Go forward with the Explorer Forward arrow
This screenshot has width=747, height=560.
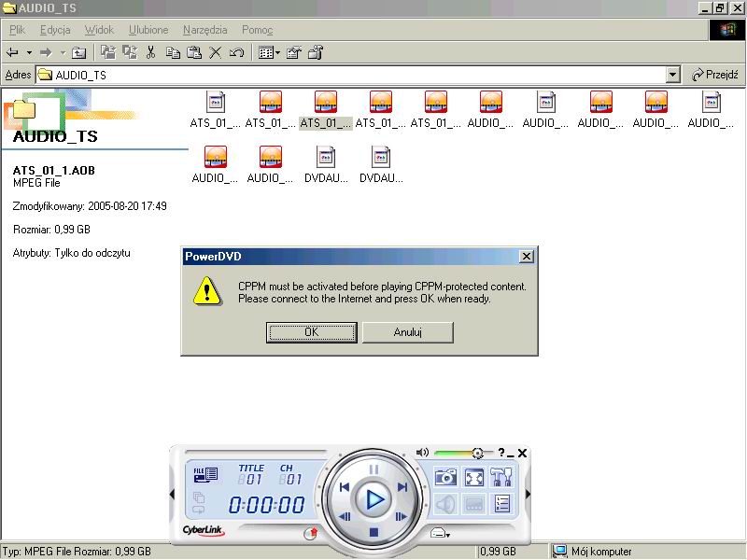46,52
